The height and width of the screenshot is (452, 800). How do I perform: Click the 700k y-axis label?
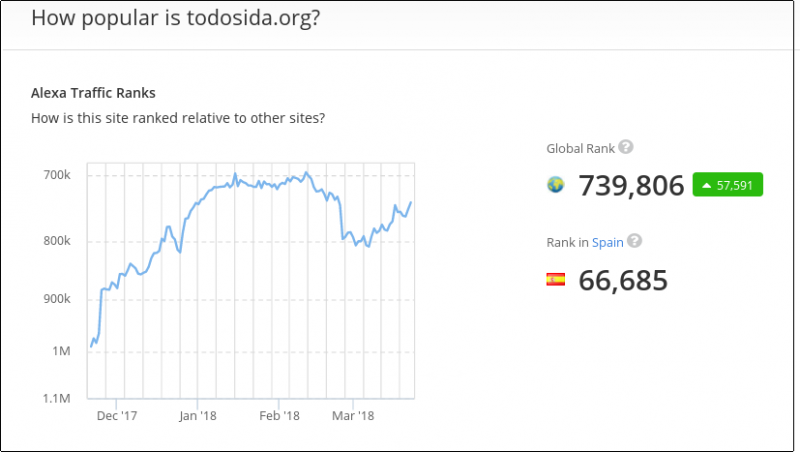click(x=56, y=176)
